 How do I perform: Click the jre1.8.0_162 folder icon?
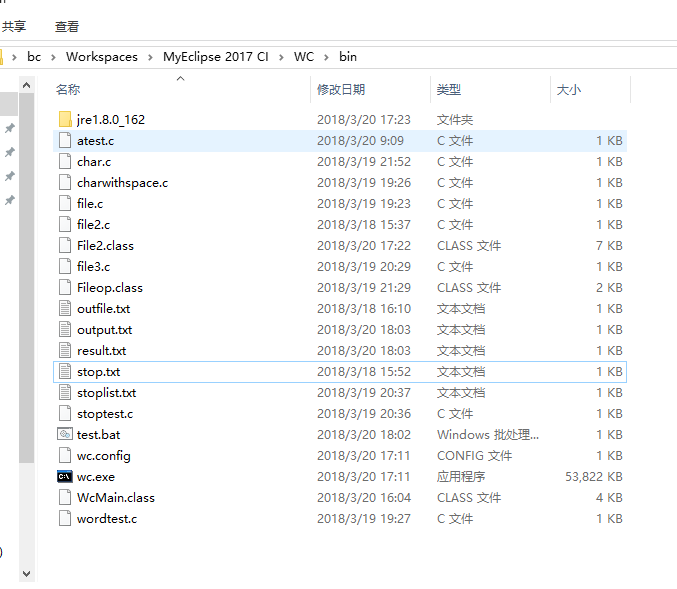click(x=65, y=120)
